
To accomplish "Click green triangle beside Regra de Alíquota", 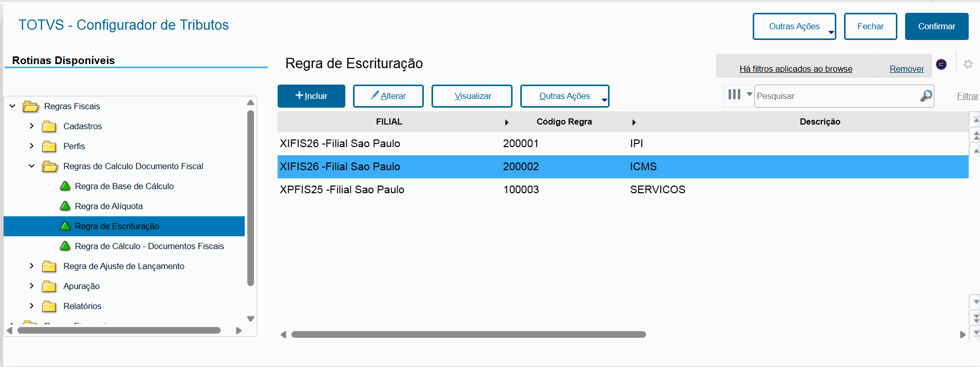I will pyautogui.click(x=65, y=206).
